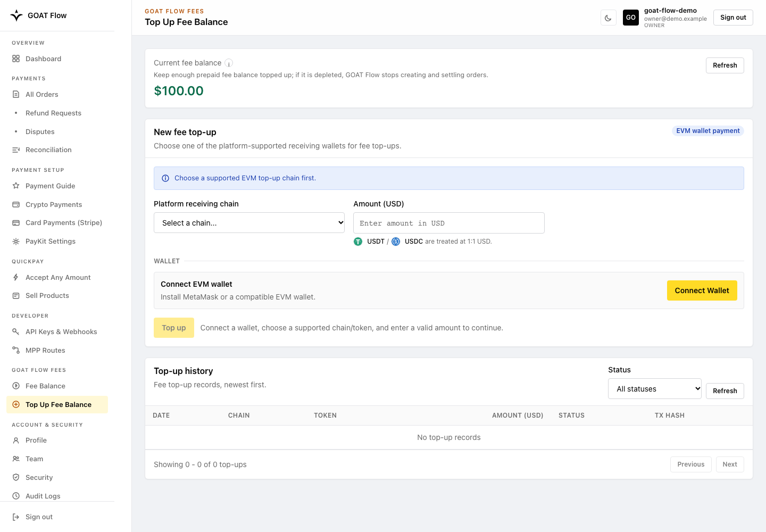Click the GO account avatar
This screenshot has width=766, height=532.
pyautogui.click(x=631, y=18)
